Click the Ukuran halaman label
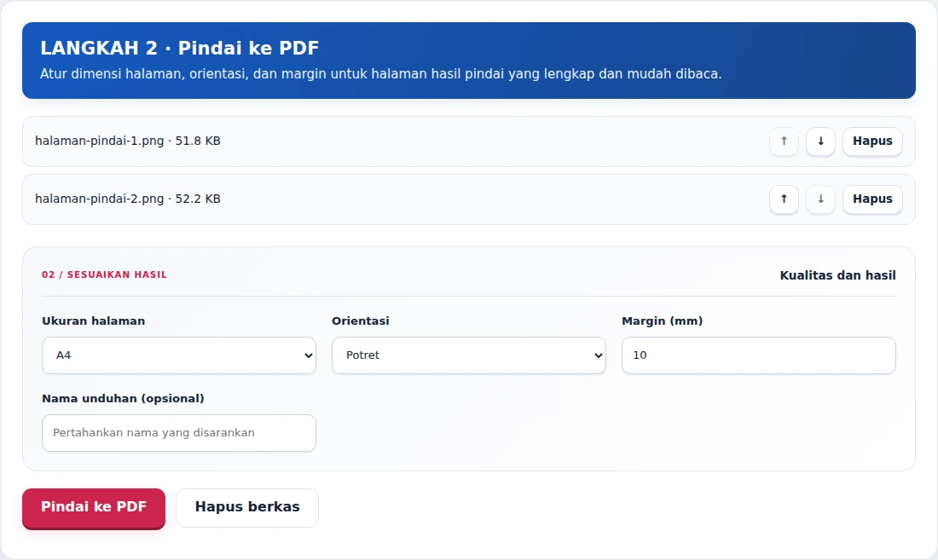The height and width of the screenshot is (560, 938). pyautogui.click(x=93, y=321)
